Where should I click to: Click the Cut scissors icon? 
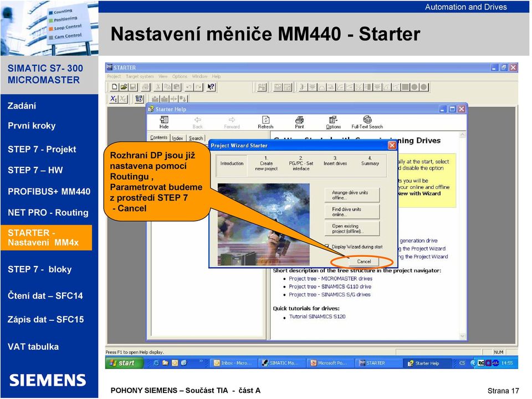(158, 87)
